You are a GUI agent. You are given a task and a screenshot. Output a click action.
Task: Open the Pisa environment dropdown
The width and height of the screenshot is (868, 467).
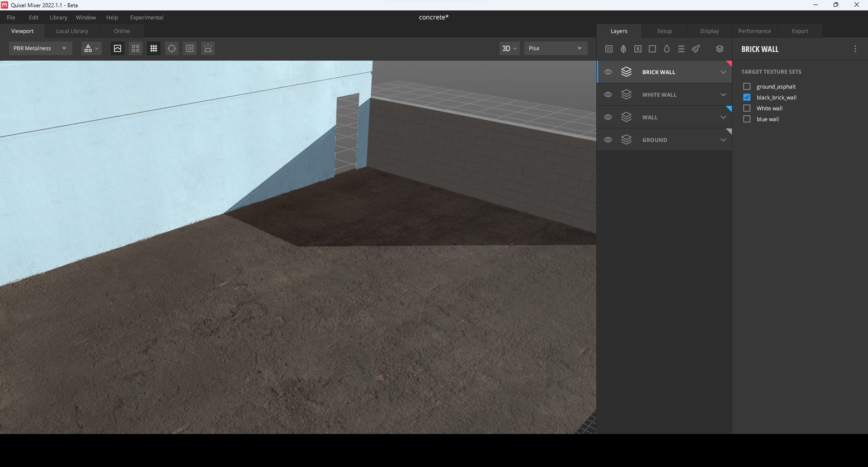(556, 48)
